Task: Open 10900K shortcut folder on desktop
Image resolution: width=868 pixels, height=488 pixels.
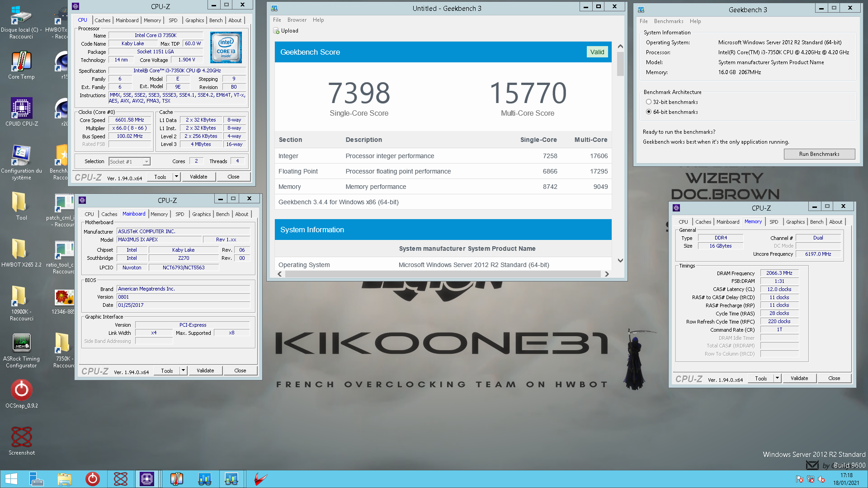Action: click(x=21, y=303)
